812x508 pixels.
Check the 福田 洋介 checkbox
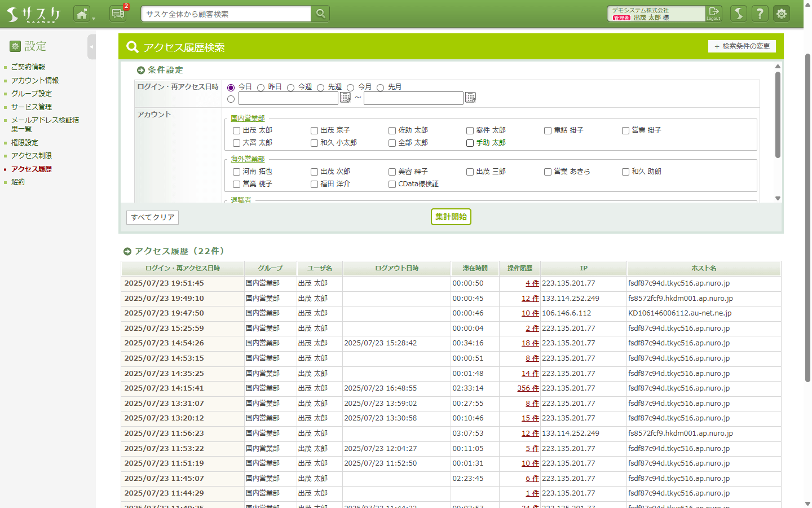[x=315, y=184]
